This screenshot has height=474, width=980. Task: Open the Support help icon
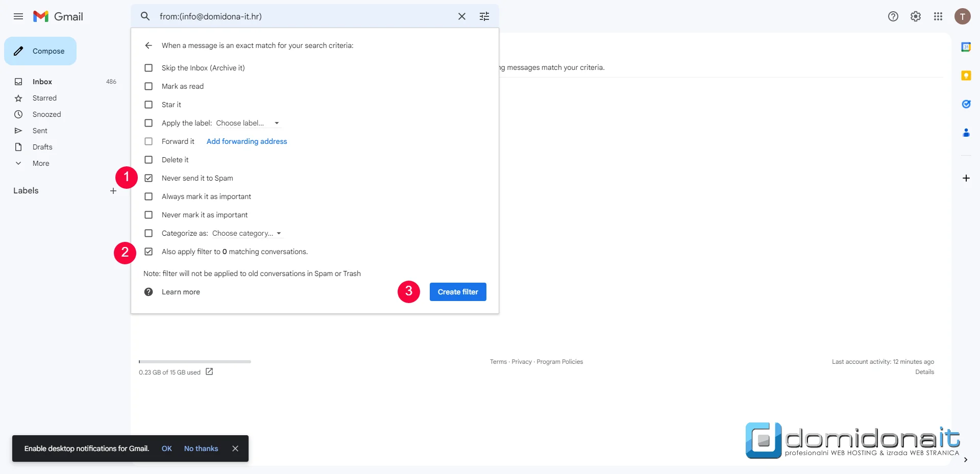point(893,16)
